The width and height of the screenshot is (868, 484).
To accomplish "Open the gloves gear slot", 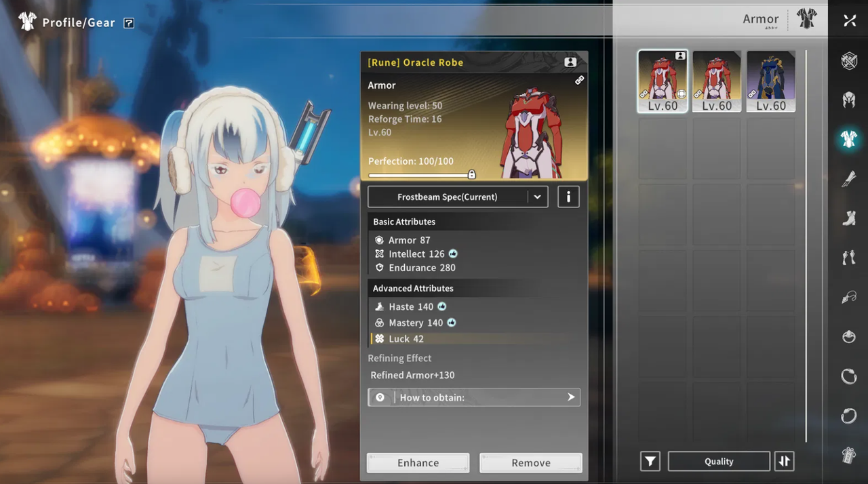I will click(849, 178).
